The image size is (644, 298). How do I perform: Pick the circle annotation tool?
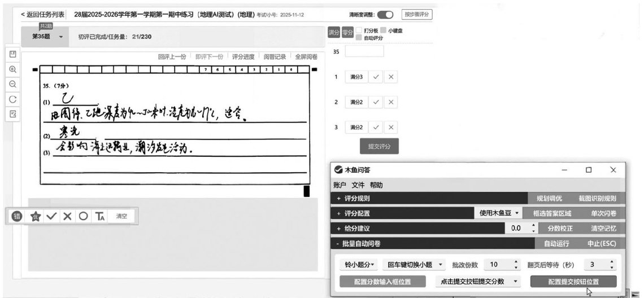pyautogui.click(x=83, y=216)
